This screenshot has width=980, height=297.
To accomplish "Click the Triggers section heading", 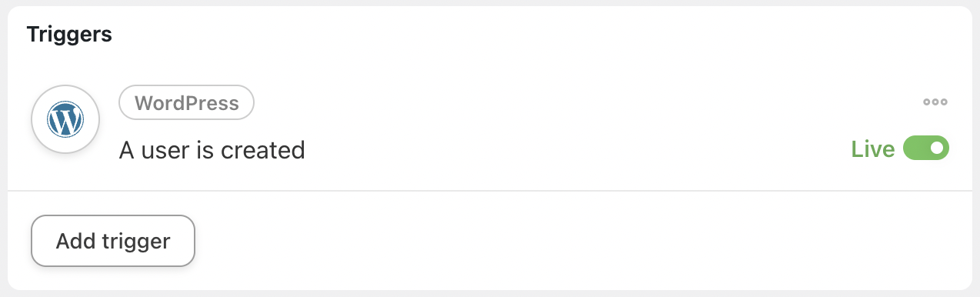I will point(69,34).
